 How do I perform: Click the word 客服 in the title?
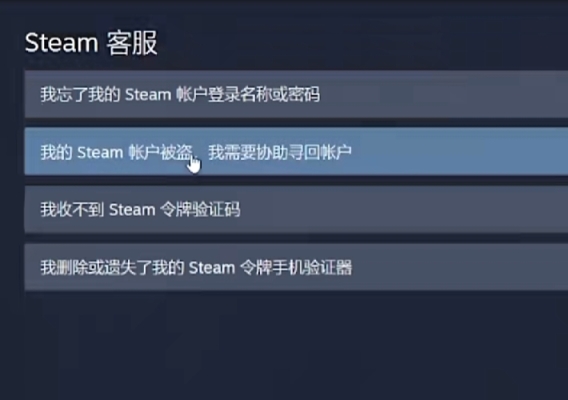click(132, 43)
